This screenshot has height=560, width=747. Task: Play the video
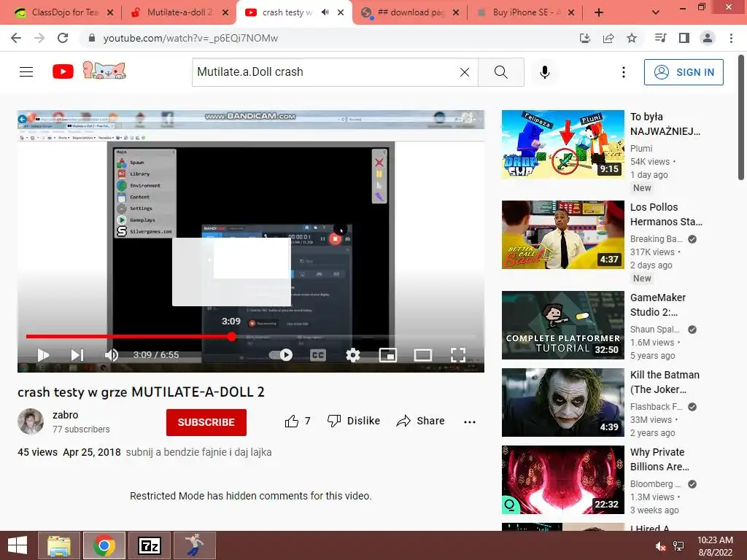[43, 355]
